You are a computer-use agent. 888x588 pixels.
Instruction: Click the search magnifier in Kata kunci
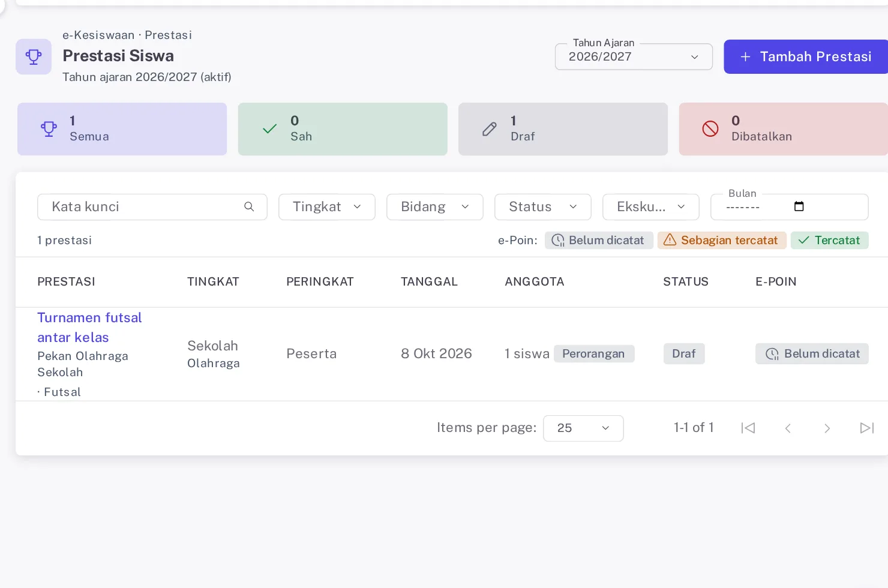(249, 207)
